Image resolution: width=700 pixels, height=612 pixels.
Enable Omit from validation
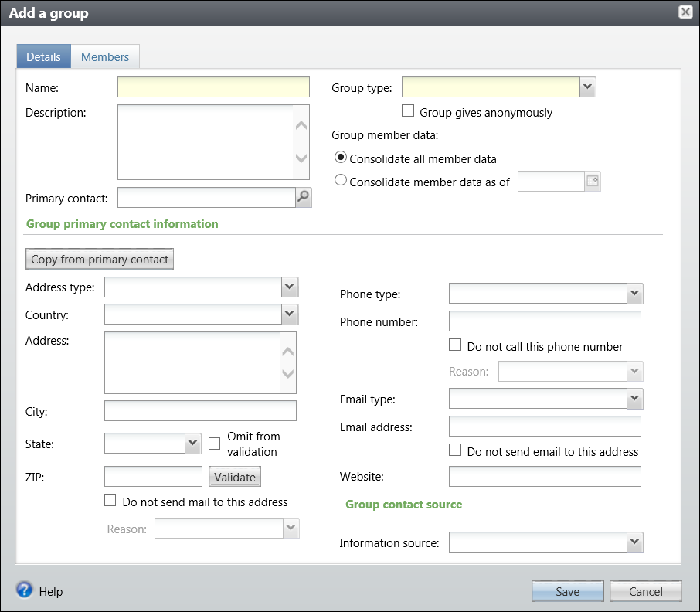pyautogui.click(x=215, y=443)
